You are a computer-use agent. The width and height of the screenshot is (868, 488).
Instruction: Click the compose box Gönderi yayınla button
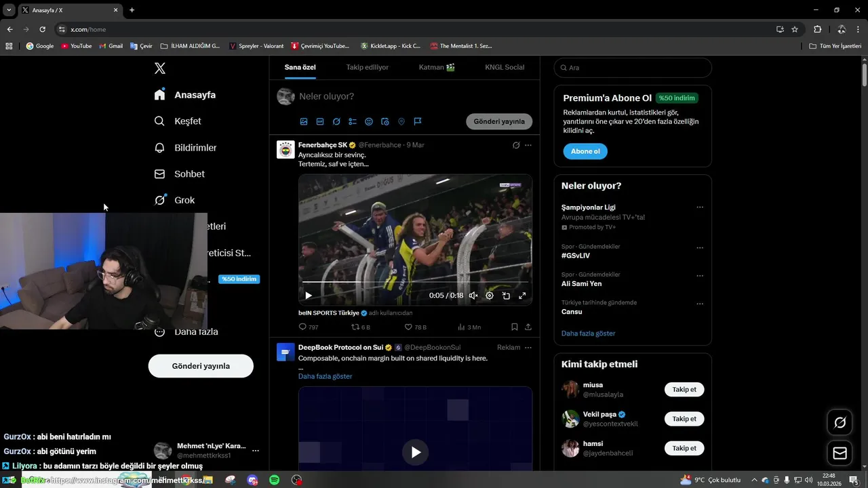point(499,121)
